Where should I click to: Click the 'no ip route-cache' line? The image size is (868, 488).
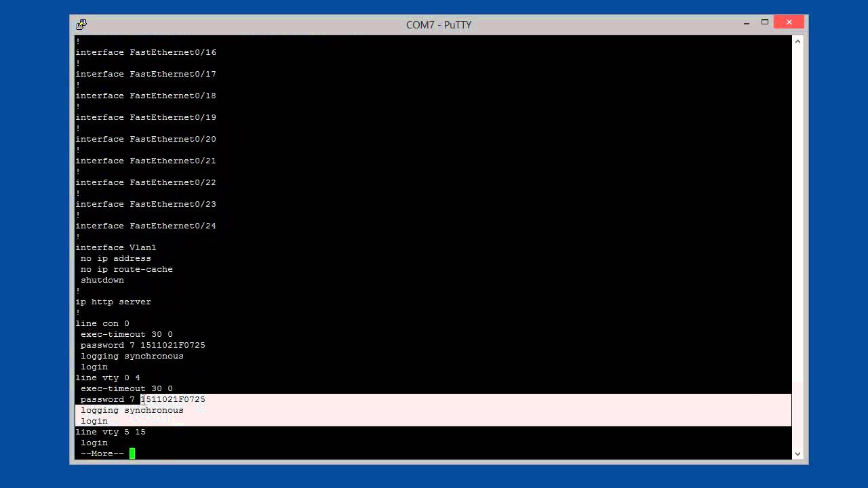(127, 269)
